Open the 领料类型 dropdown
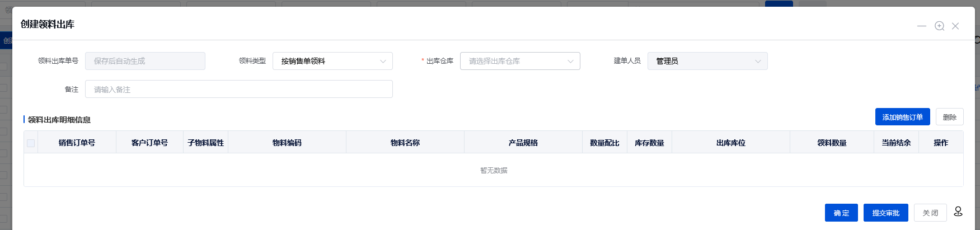Image resolution: width=980 pixels, height=230 pixels. (x=332, y=61)
